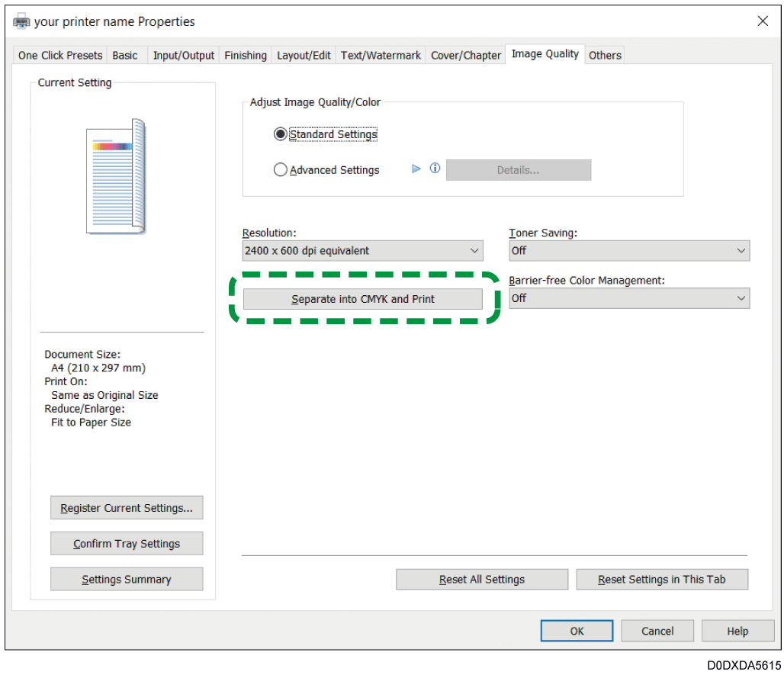Click the blue info icon beside Advanced Settings
Viewport: 784px width, 675px height.
click(435, 169)
